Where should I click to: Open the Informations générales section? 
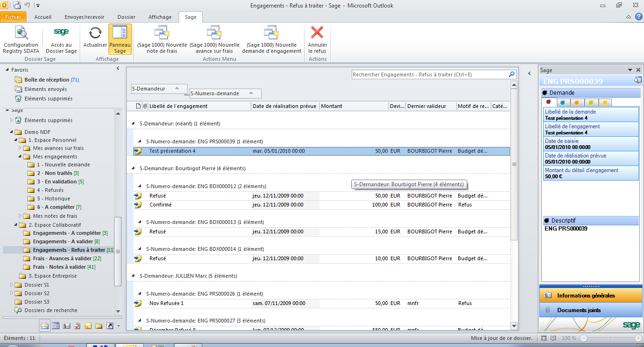click(x=591, y=296)
